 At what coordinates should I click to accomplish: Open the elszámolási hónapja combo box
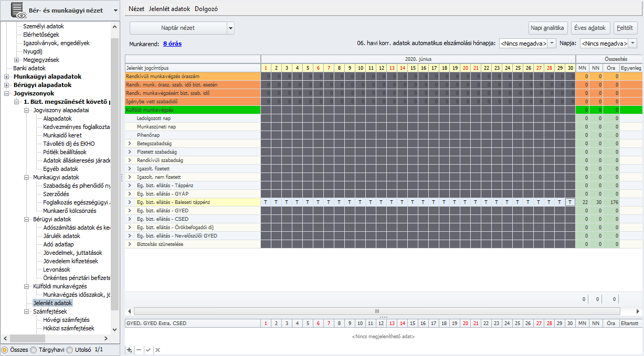point(527,44)
